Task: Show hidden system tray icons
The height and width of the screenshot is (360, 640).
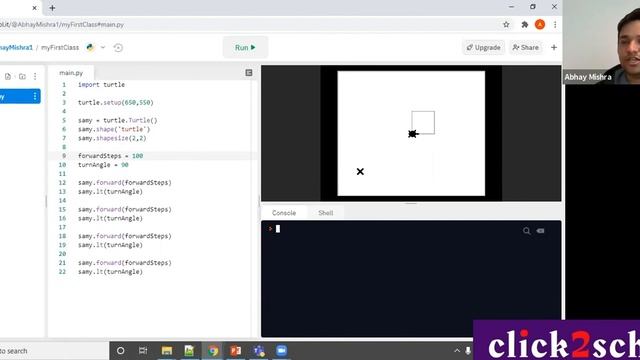Action: [x=457, y=351]
